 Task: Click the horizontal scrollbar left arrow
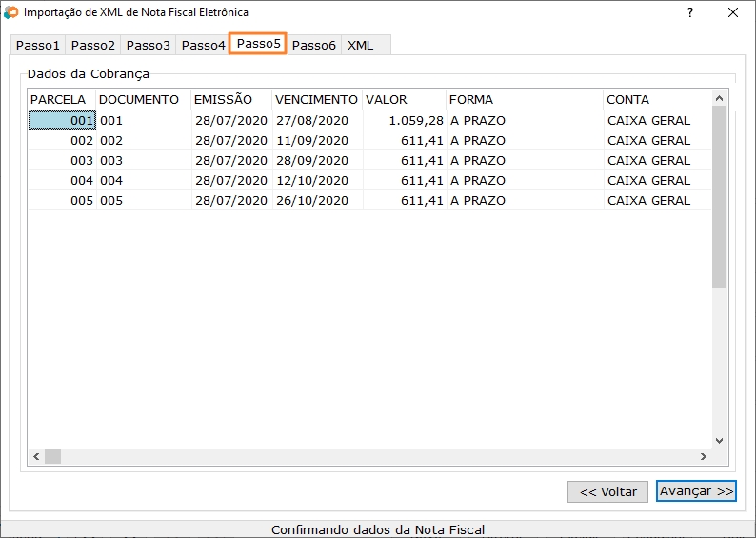(36, 457)
